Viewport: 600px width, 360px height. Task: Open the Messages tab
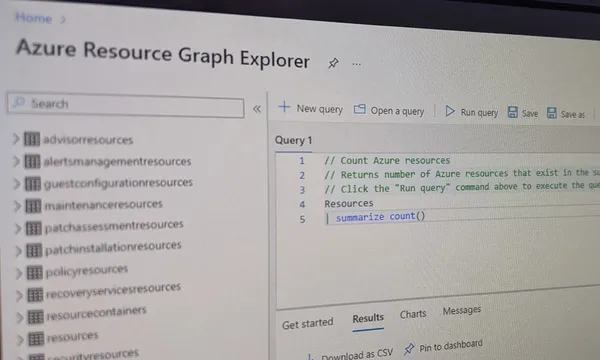coord(462,310)
